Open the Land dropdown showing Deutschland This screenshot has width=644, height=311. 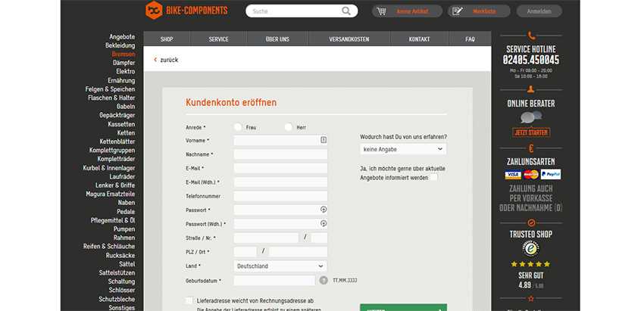[280, 266]
